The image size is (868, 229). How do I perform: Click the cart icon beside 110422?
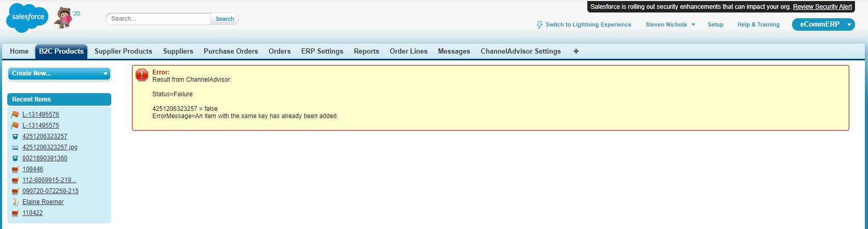(15, 213)
